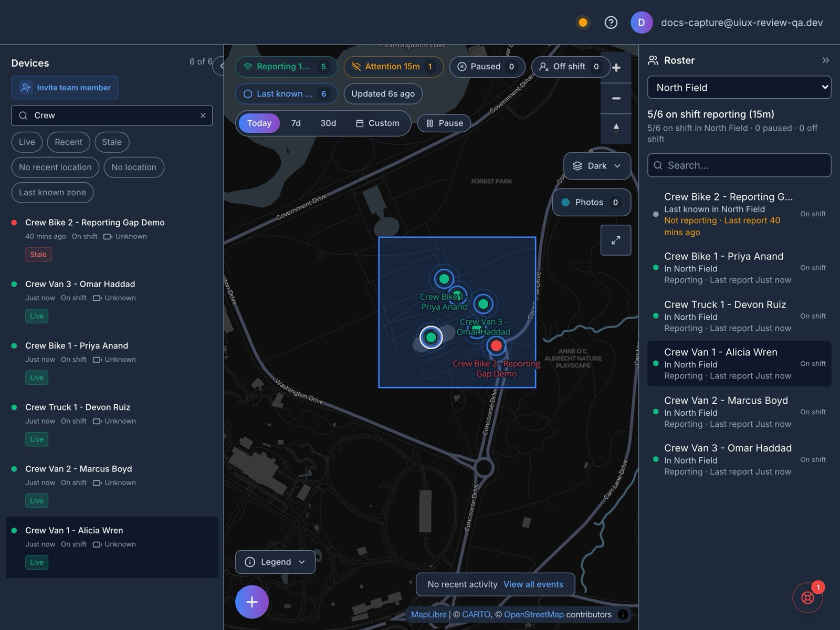
Task: Open View all events link
Action: [x=533, y=584]
